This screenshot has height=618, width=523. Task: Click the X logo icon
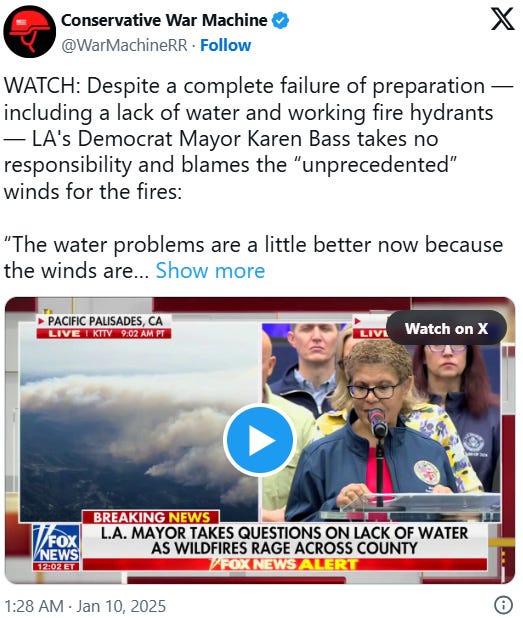[x=503, y=19]
